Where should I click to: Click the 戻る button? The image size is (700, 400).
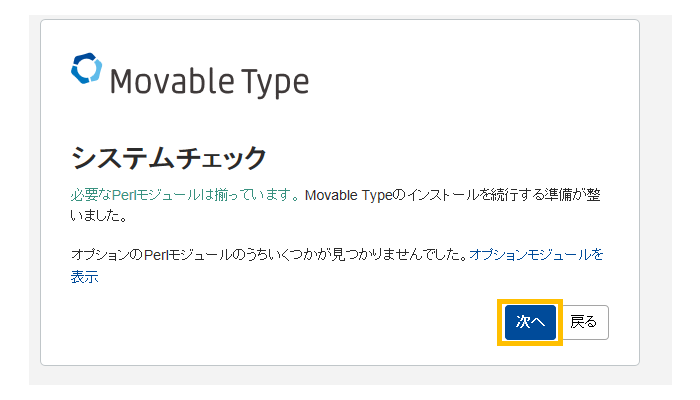point(583,322)
